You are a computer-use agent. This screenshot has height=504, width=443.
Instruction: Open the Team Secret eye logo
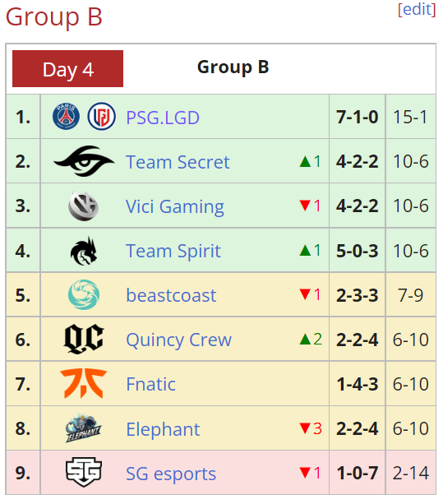click(x=84, y=161)
